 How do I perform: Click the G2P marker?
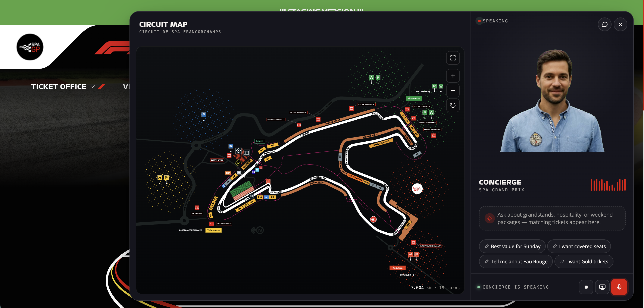228,173
